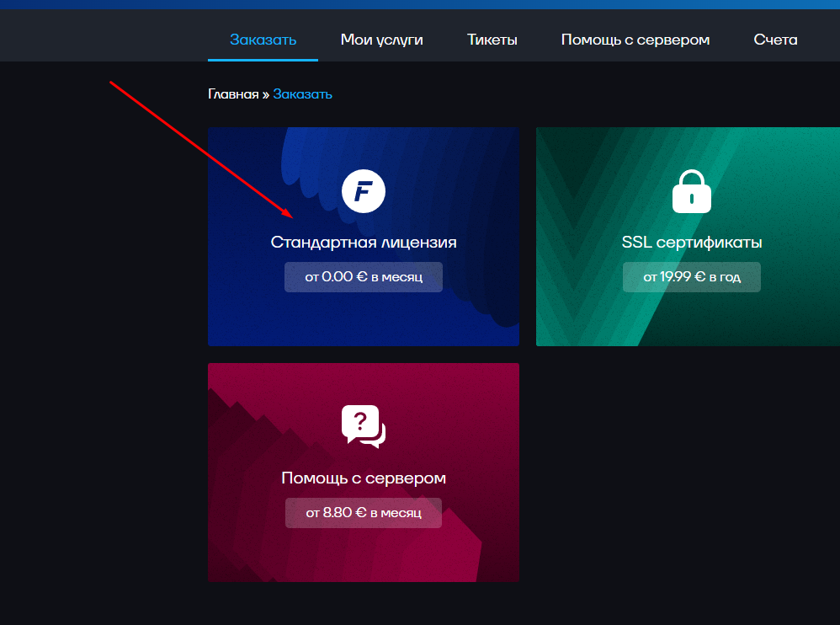
Task: Click the F logo icon on the blue card
Action: pos(363,190)
